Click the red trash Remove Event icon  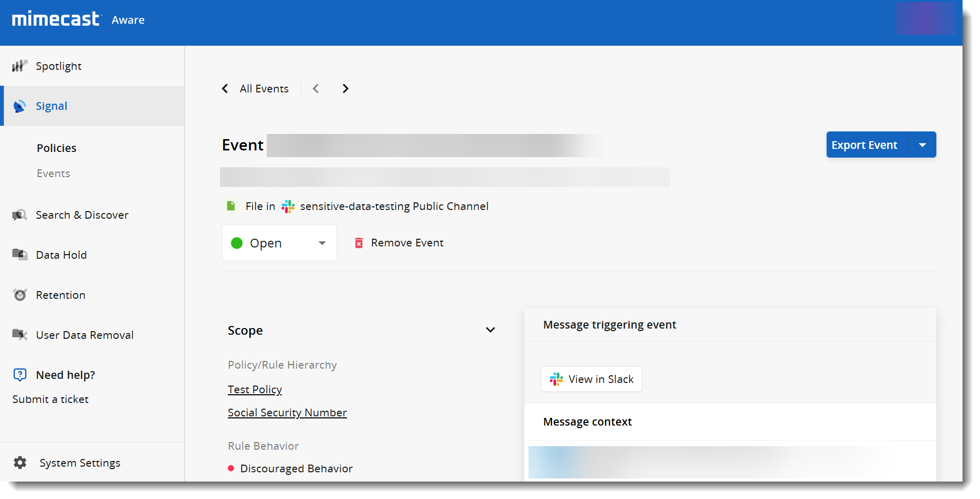[359, 243]
